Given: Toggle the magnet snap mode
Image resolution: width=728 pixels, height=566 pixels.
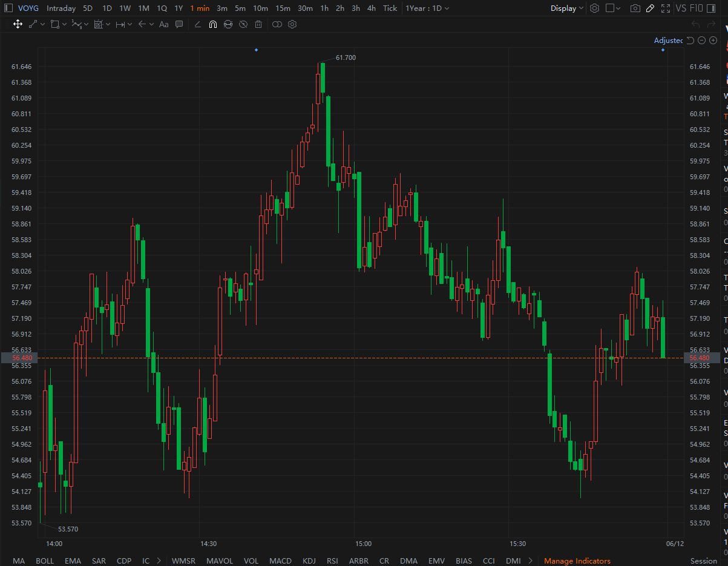Looking at the screenshot, I should coord(213,24).
